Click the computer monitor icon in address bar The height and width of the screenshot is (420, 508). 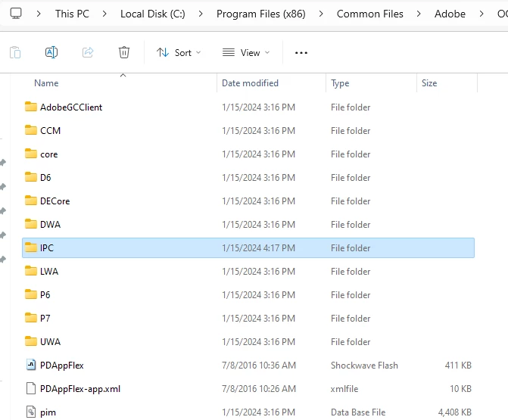click(x=16, y=14)
